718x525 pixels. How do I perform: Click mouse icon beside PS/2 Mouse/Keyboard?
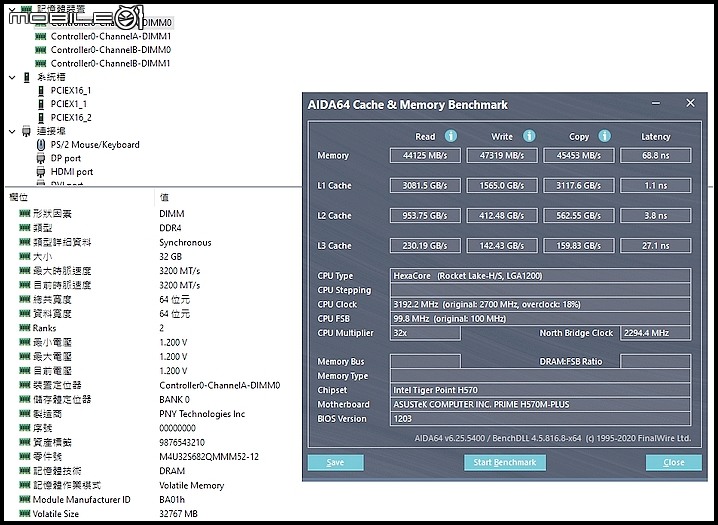(x=41, y=145)
